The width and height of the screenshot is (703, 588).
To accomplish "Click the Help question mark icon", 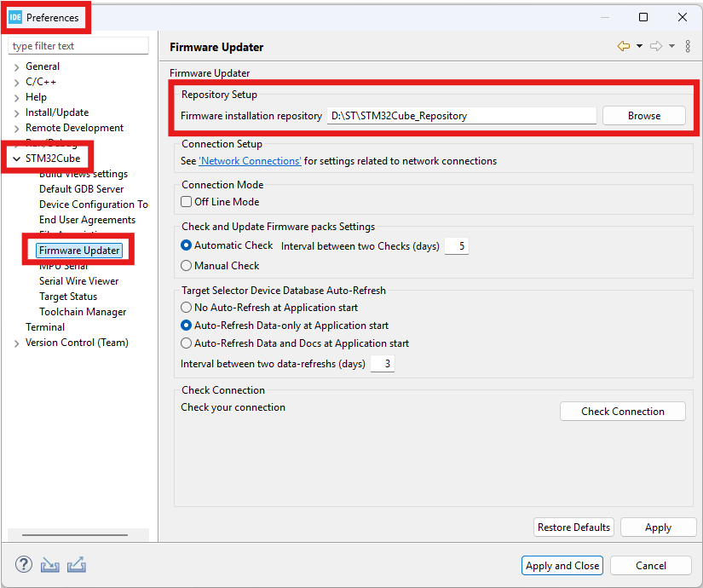I will [24, 564].
